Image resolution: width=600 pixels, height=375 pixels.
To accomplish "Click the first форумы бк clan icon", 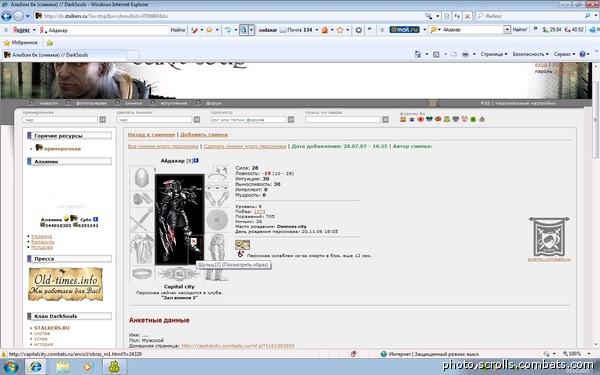I will (x=403, y=119).
